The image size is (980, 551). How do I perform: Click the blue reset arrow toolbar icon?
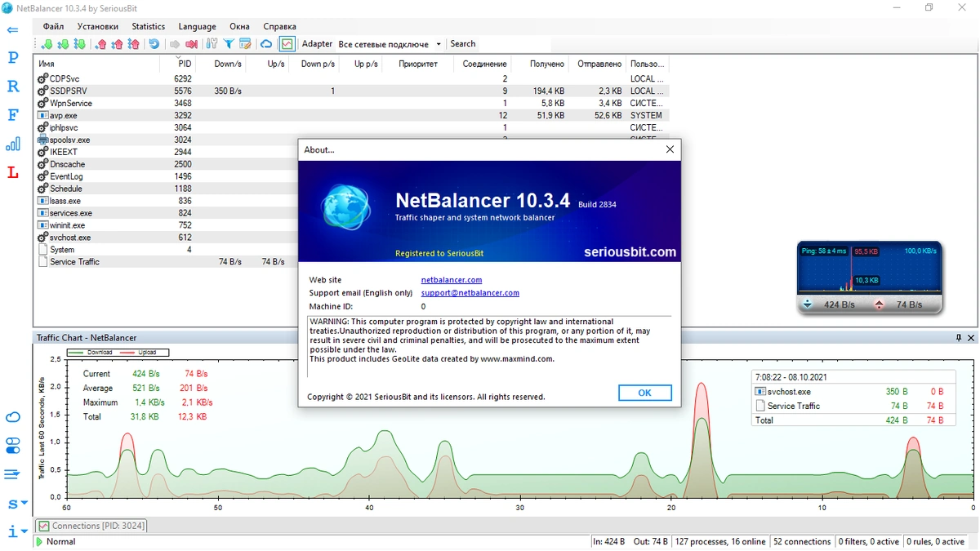click(154, 44)
